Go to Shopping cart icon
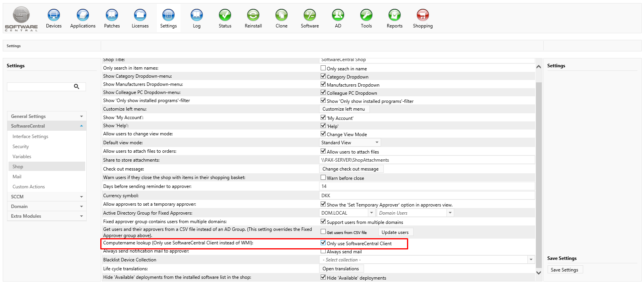The image size is (644, 285). coord(422,15)
